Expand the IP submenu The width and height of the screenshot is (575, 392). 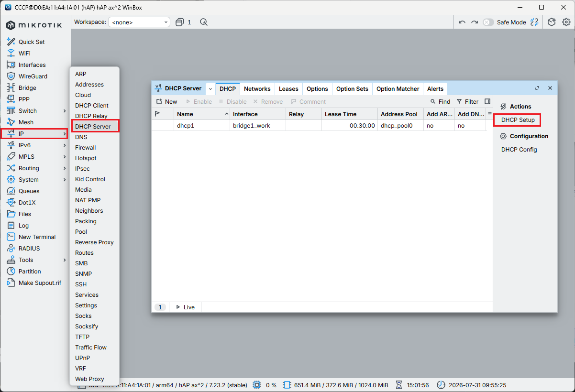click(65, 134)
